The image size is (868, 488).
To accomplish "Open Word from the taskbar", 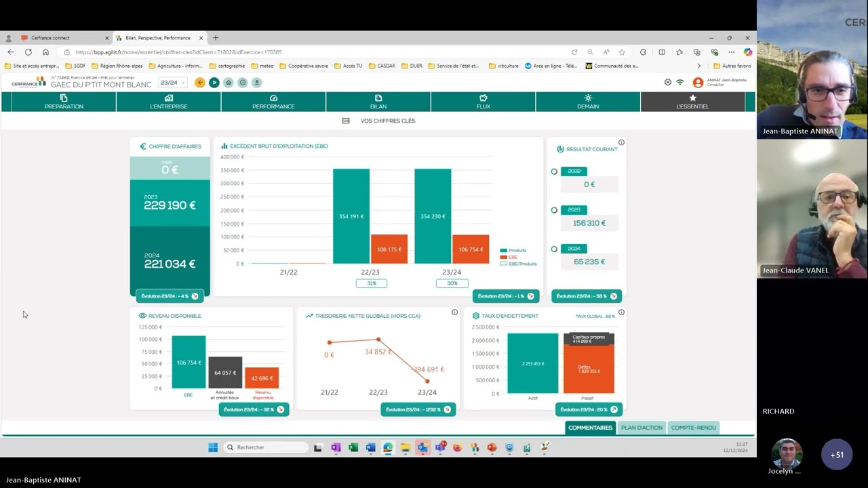I will coord(370,447).
